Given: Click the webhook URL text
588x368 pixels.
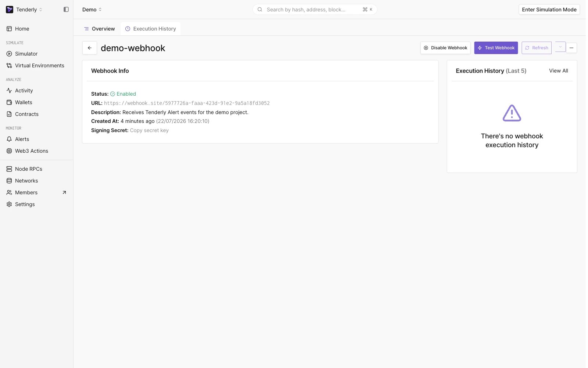Looking at the screenshot, I should (x=187, y=103).
